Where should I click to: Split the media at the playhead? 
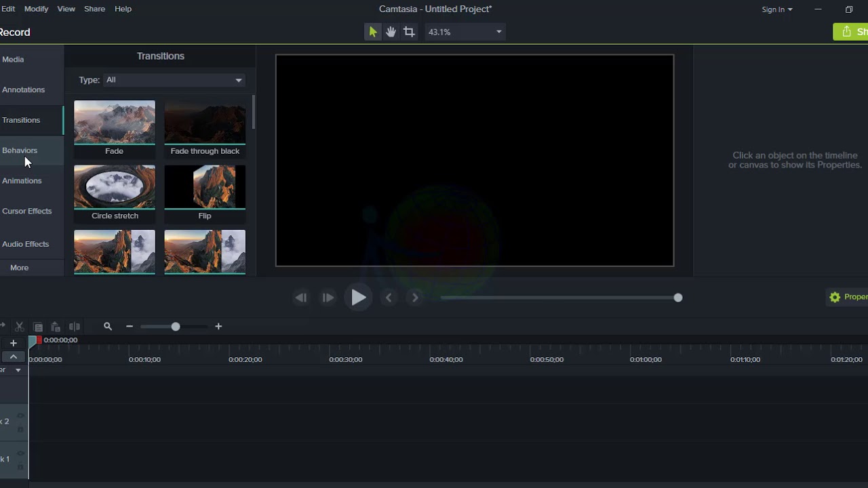tap(75, 326)
